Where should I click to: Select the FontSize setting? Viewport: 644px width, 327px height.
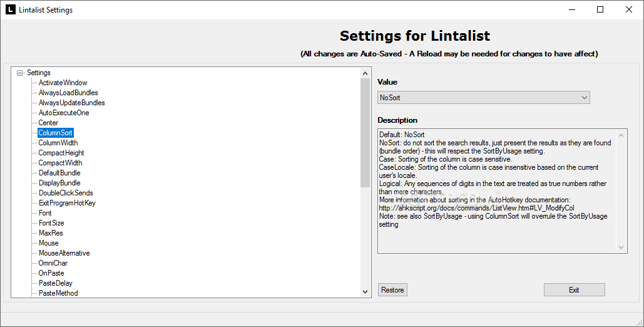pos(51,223)
